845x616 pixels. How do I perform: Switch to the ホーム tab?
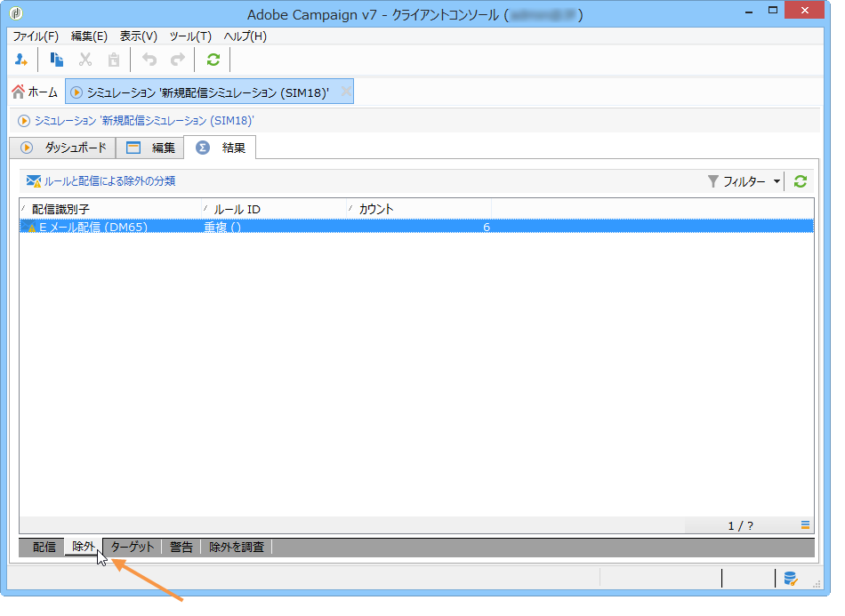tap(35, 92)
